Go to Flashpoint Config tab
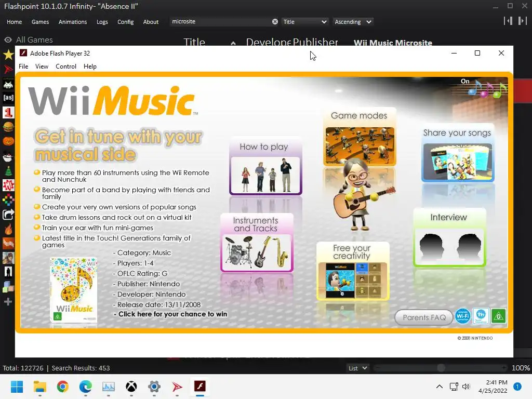 coord(126,22)
